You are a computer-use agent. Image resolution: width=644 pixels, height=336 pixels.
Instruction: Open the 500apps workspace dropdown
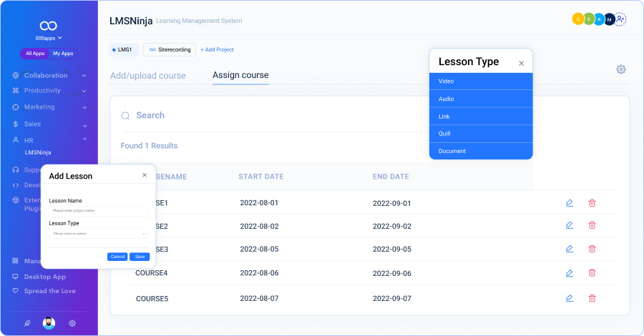tap(49, 38)
